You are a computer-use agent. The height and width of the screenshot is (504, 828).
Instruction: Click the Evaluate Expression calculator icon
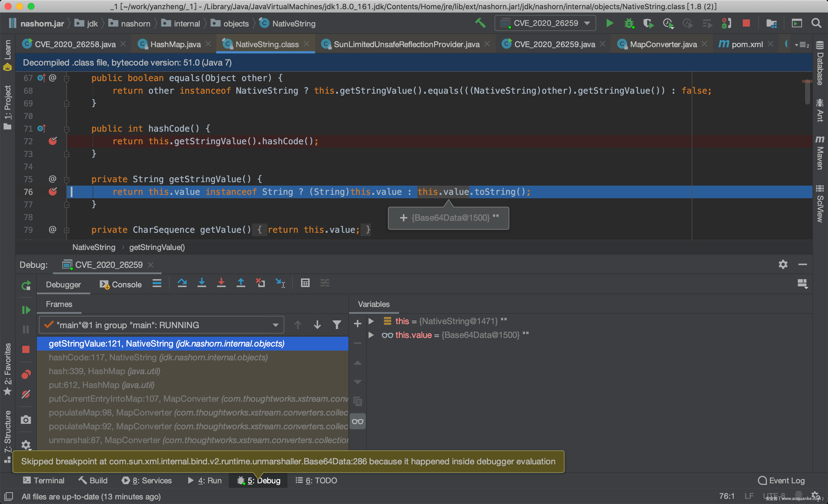tap(305, 283)
